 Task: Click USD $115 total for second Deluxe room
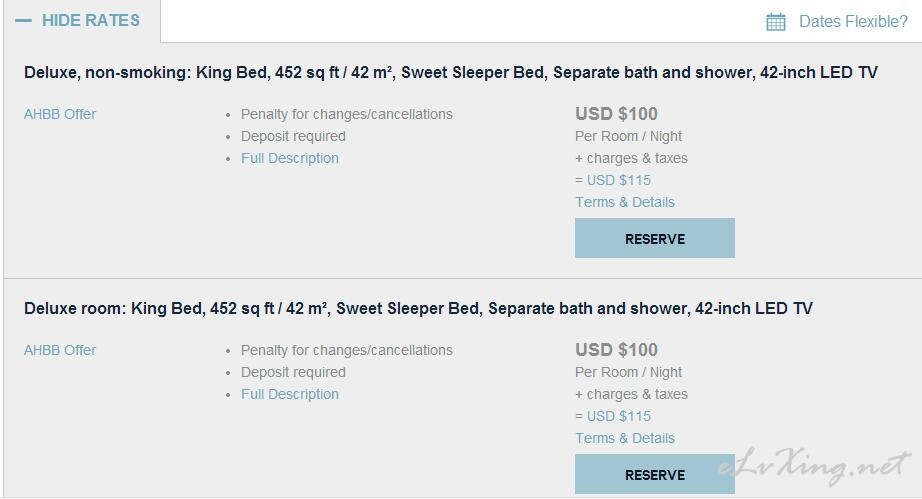(619, 416)
